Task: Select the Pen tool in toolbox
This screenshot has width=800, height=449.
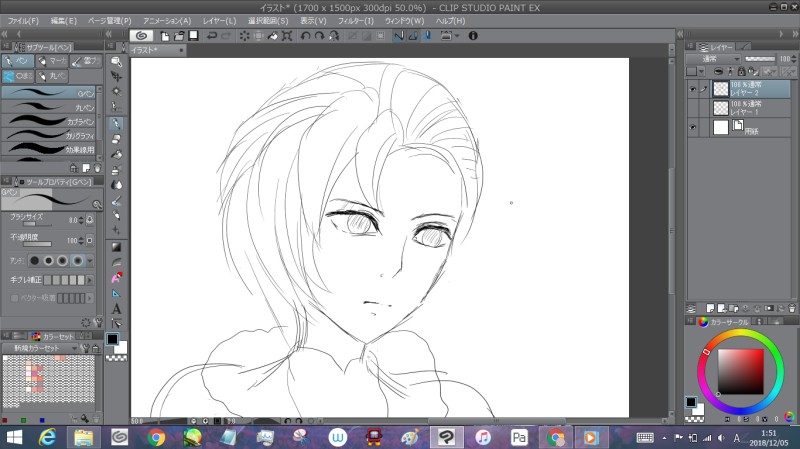Action: pos(116,123)
